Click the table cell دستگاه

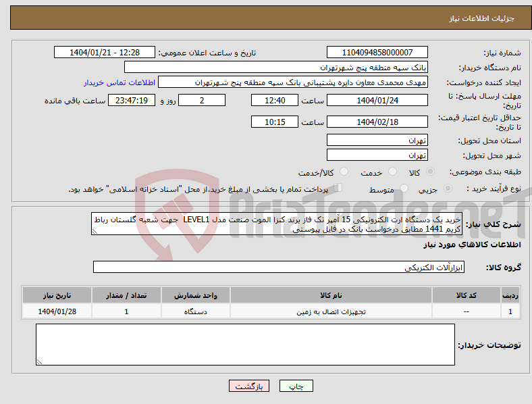(196, 311)
